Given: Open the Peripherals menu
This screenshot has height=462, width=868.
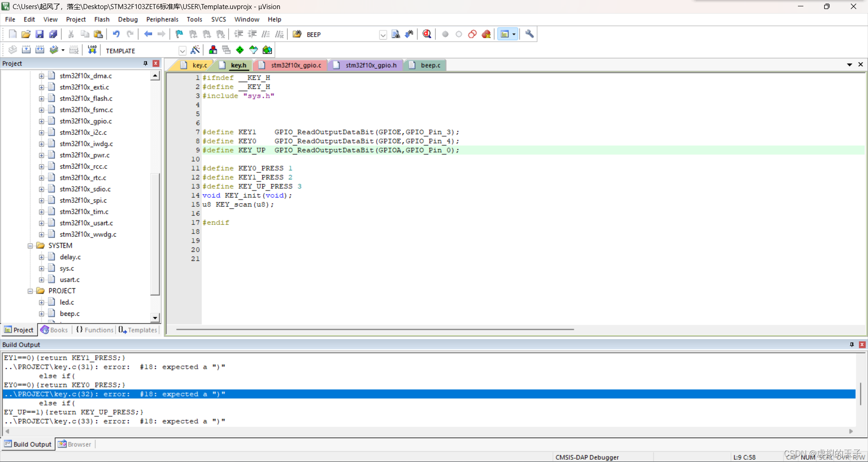Looking at the screenshot, I should tap(162, 19).
